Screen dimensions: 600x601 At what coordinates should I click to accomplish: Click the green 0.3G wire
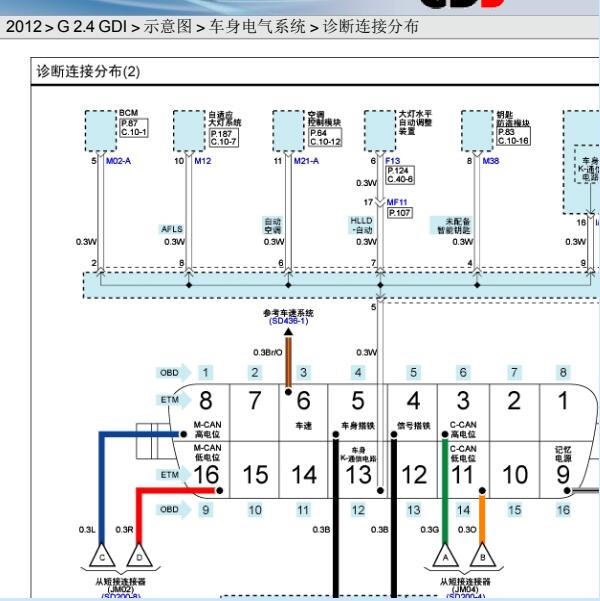445,491
